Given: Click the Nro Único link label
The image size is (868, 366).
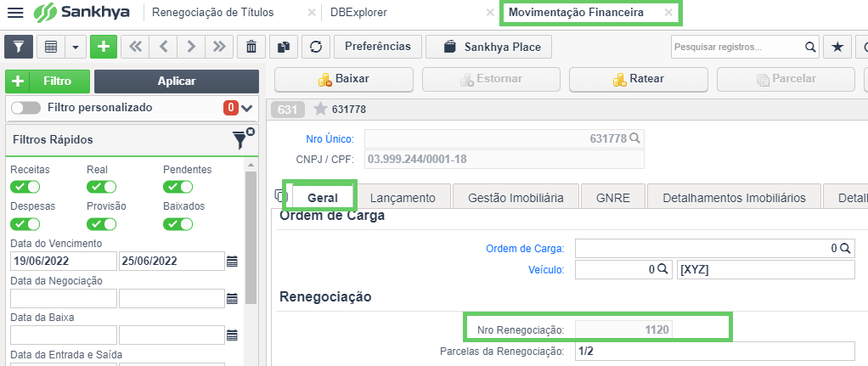Looking at the screenshot, I should pos(330,138).
